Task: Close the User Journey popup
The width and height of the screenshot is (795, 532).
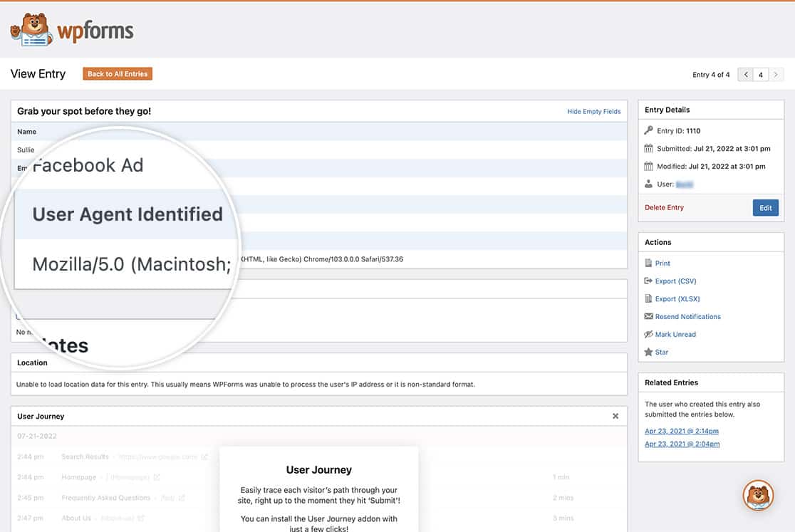Action: point(615,416)
